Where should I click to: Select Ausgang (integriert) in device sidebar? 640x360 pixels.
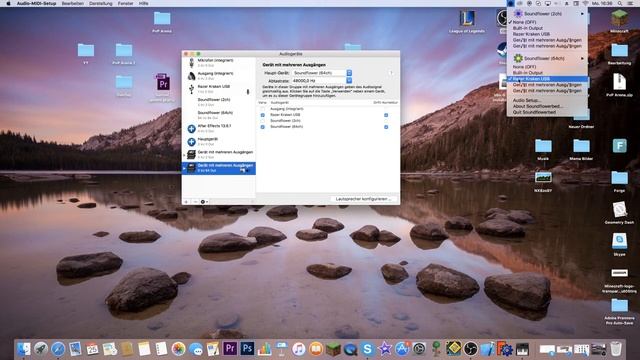pos(219,76)
